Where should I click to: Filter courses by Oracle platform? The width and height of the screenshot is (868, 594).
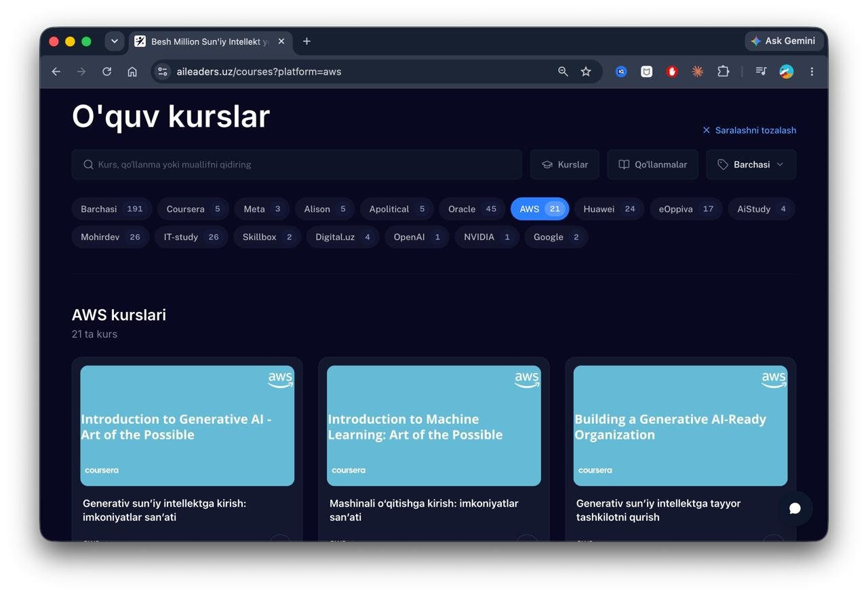(472, 209)
